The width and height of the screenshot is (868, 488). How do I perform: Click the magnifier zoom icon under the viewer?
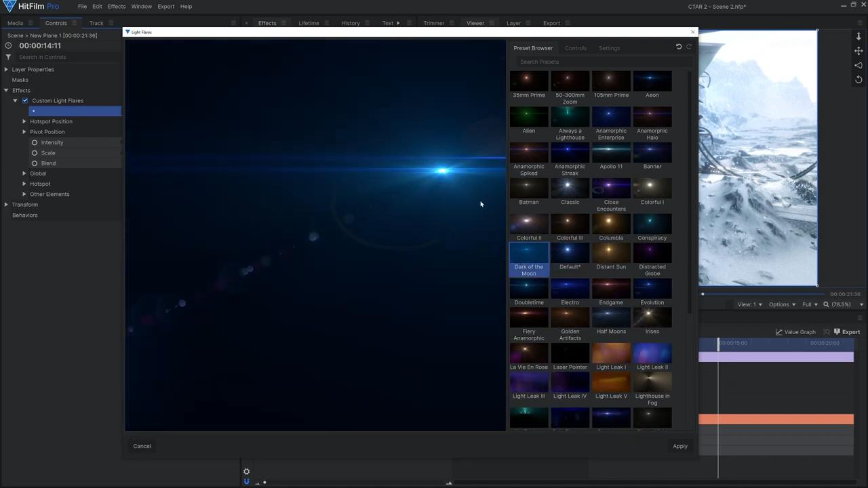(x=826, y=304)
